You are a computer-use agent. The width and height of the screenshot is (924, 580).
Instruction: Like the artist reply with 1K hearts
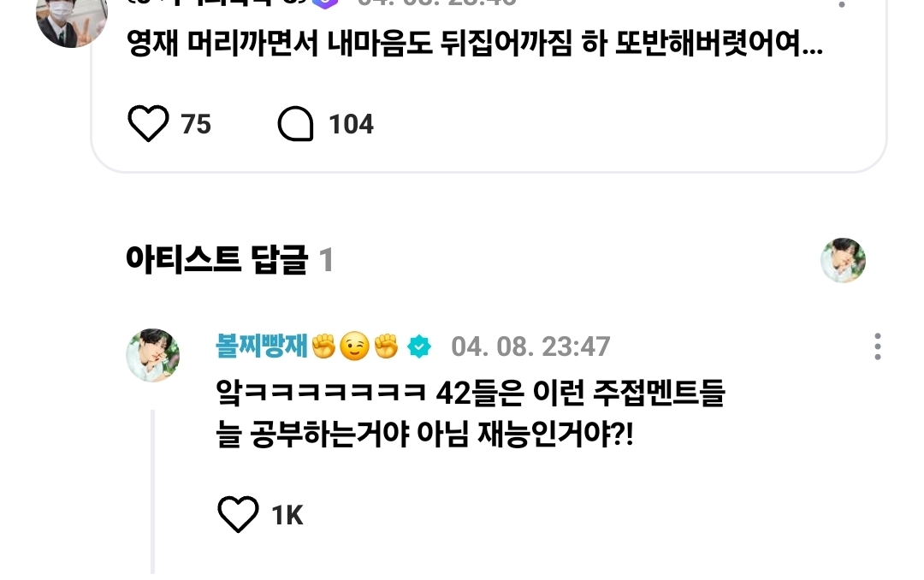(238, 515)
